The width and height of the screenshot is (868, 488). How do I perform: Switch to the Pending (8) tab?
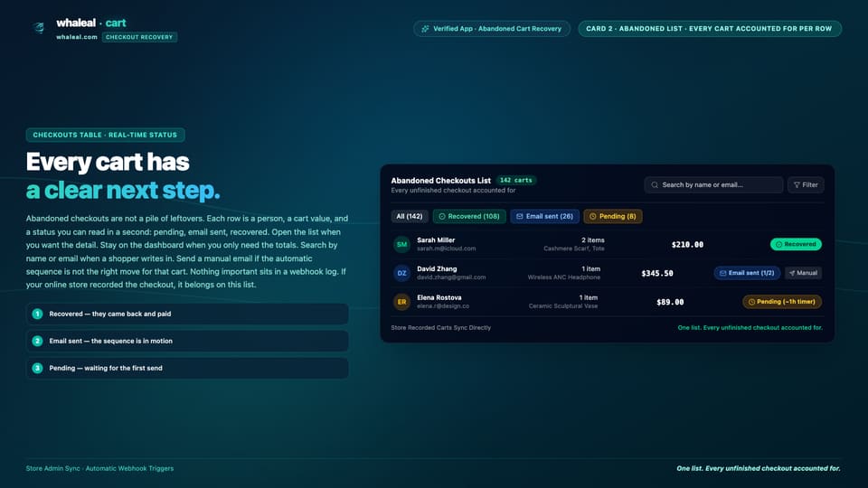pyautogui.click(x=613, y=216)
